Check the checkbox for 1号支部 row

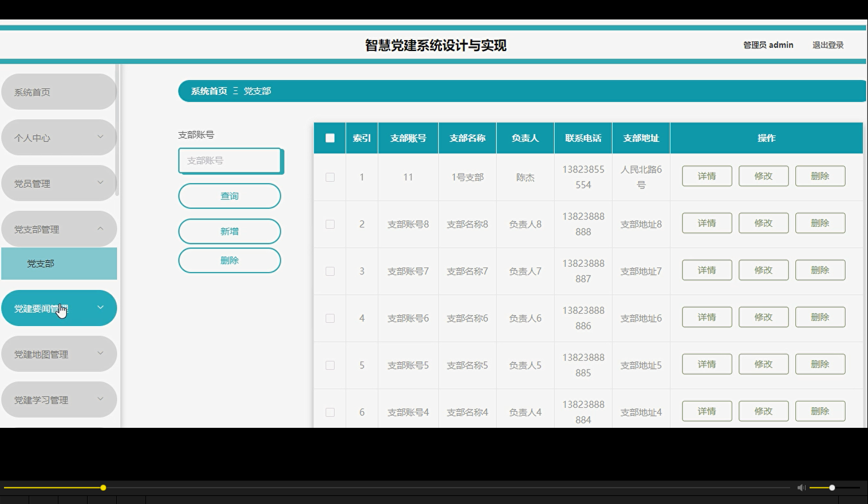coord(329,178)
